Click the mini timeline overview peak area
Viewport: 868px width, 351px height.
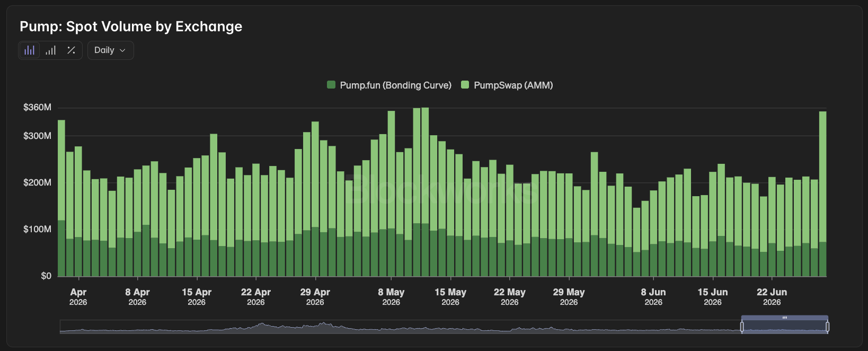[322, 326]
